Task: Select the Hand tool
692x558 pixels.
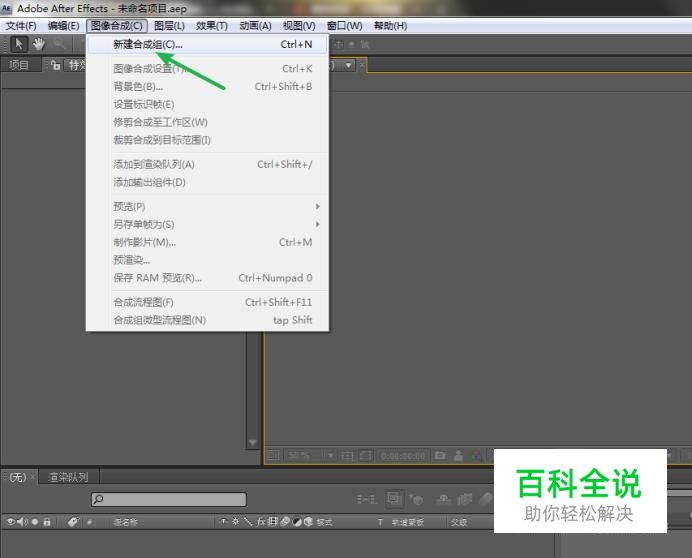Action: [x=39, y=44]
